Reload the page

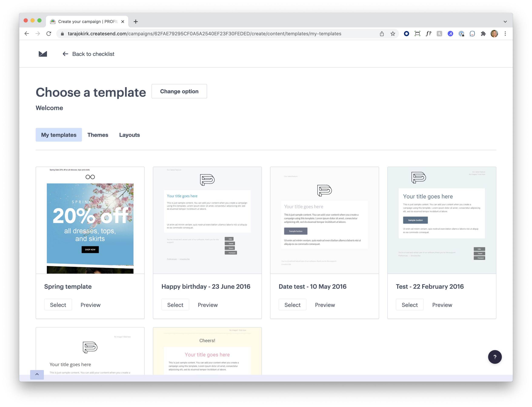(x=49, y=34)
